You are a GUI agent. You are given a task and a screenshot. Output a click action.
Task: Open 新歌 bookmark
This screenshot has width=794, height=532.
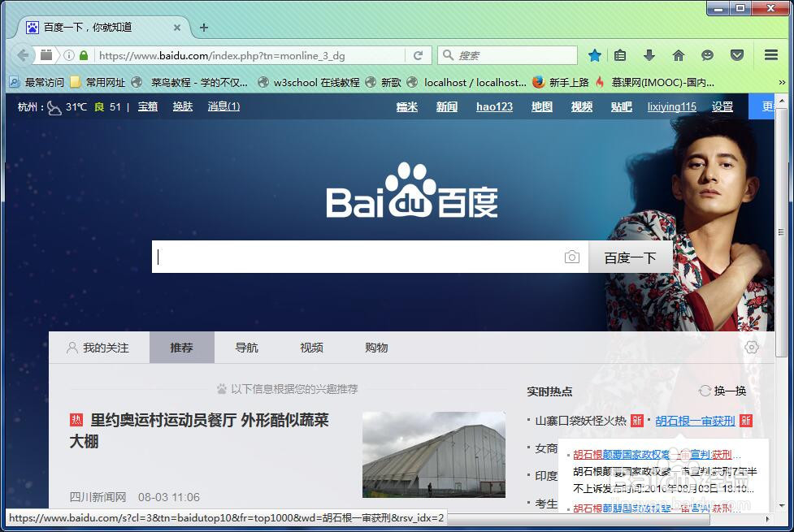pos(384,83)
